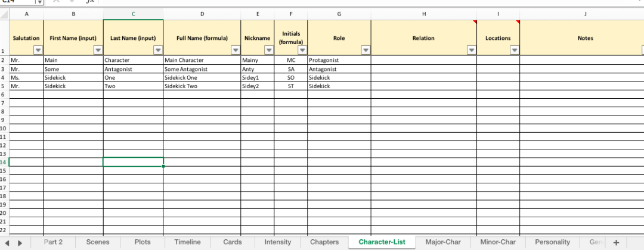Click the 'Sidekick Two' full name cell
The image size is (644, 250).
[x=202, y=86]
